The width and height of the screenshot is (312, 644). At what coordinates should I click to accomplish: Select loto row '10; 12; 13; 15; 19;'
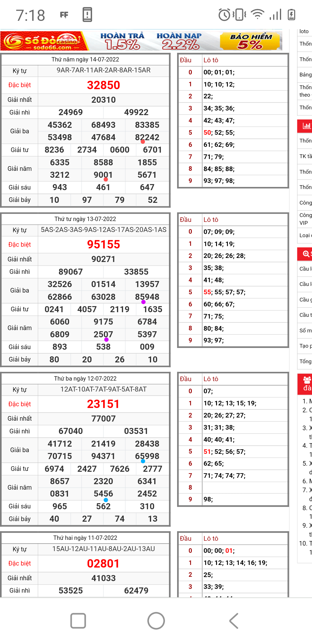click(230, 403)
